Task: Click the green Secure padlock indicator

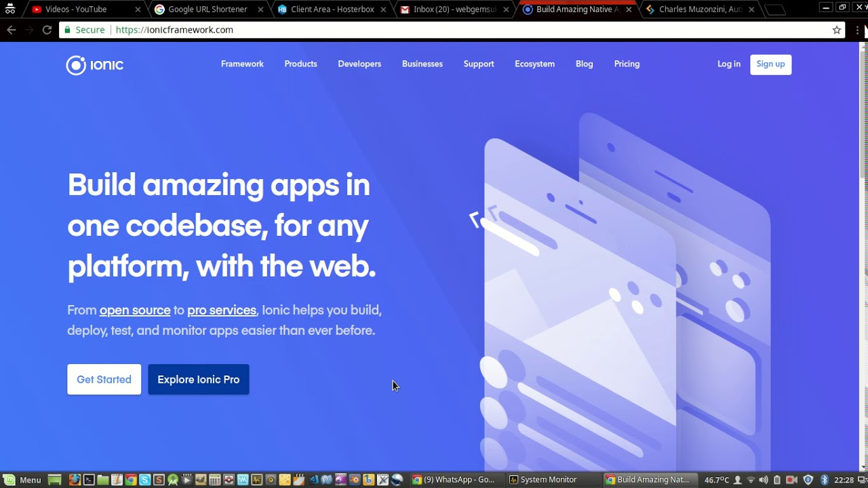Action: point(84,30)
